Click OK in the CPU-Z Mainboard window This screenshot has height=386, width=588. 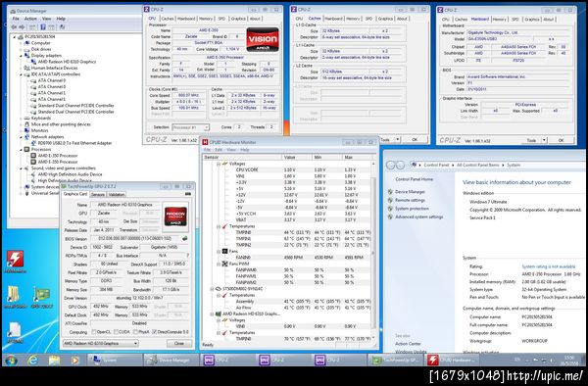(561, 140)
